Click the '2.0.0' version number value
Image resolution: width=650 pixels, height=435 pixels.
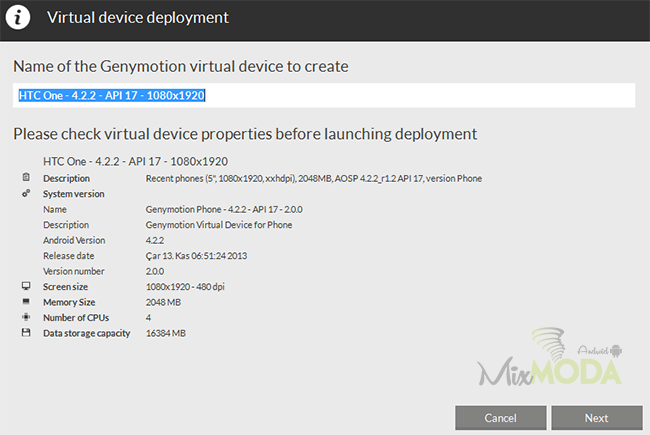(155, 271)
